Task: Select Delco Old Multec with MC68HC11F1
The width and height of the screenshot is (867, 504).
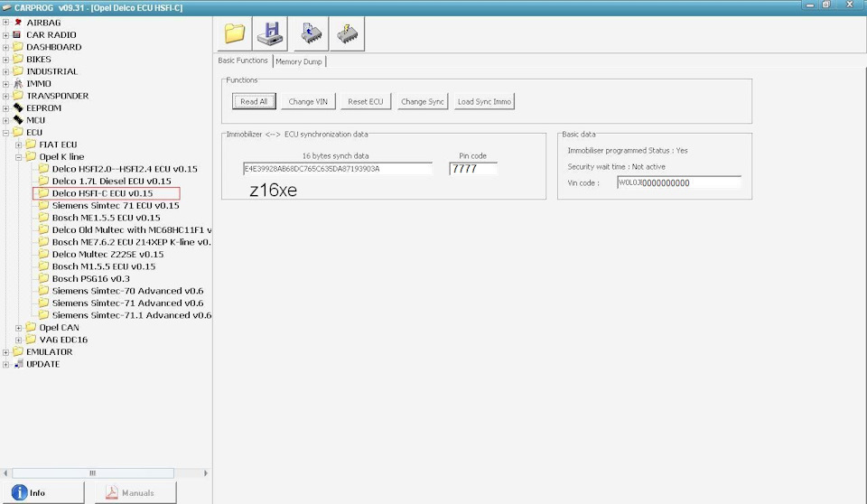Action: (x=132, y=229)
